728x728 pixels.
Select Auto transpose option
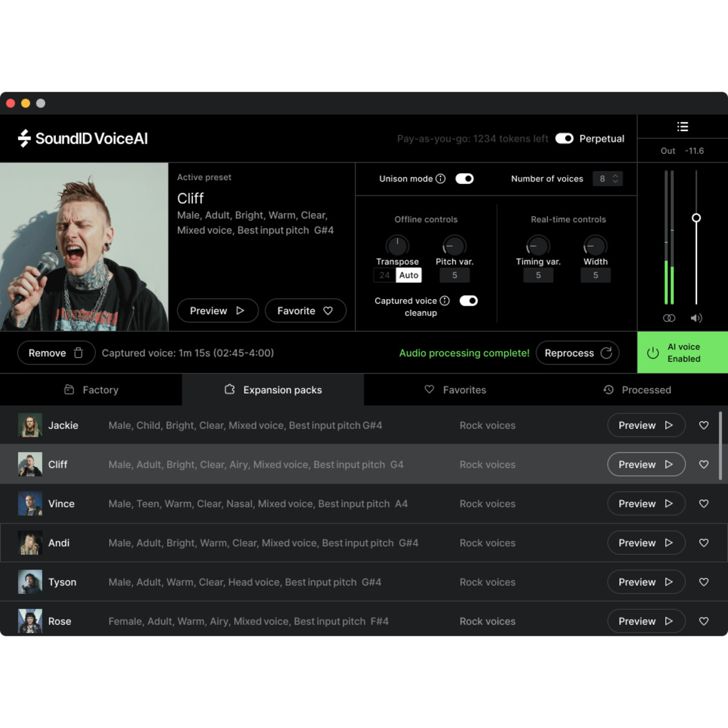point(409,275)
